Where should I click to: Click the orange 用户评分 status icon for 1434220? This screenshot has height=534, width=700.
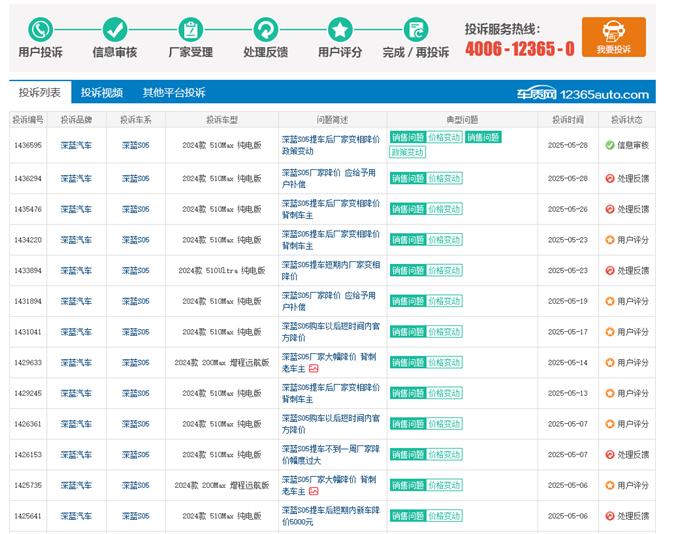point(609,240)
